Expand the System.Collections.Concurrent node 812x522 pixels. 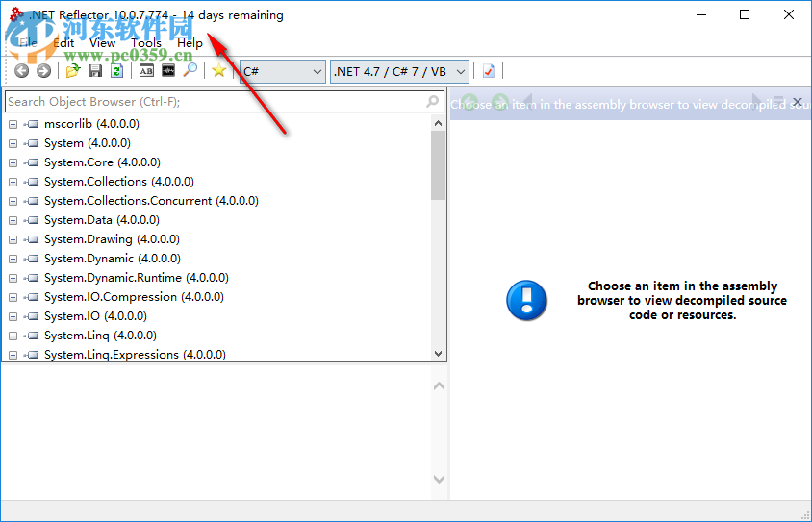pyautogui.click(x=13, y=201)
